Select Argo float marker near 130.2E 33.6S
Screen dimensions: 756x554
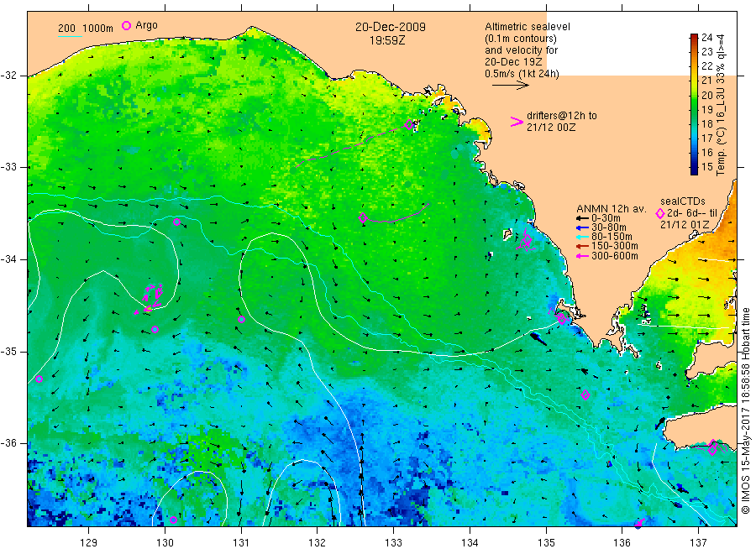[x=177, y=222]
